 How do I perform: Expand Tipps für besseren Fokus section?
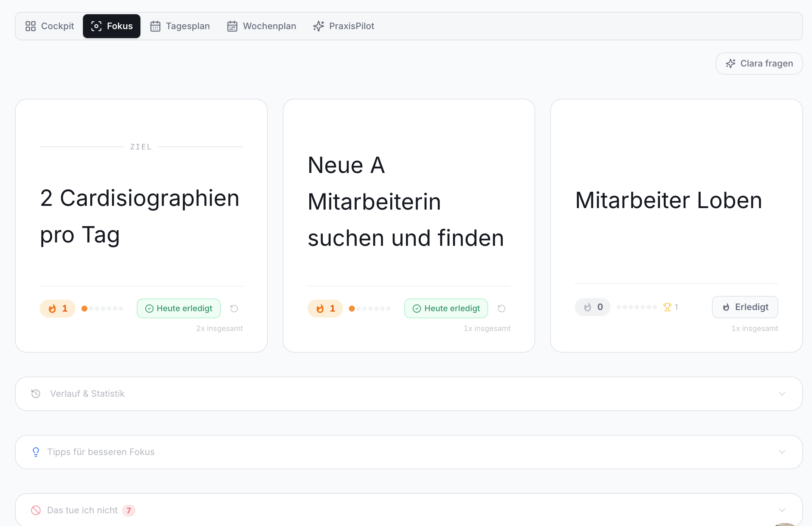[x=409, y=452]
